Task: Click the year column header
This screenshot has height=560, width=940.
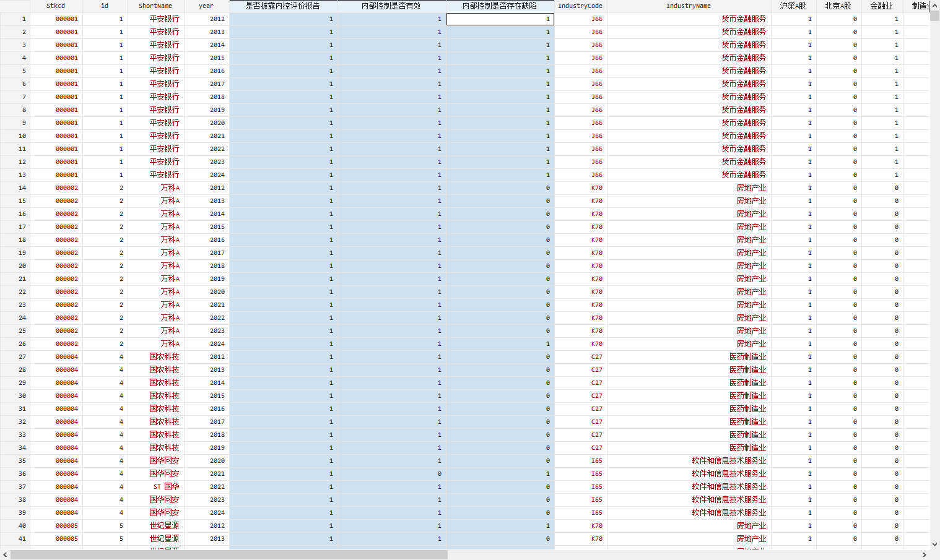Action: (206, 6)
